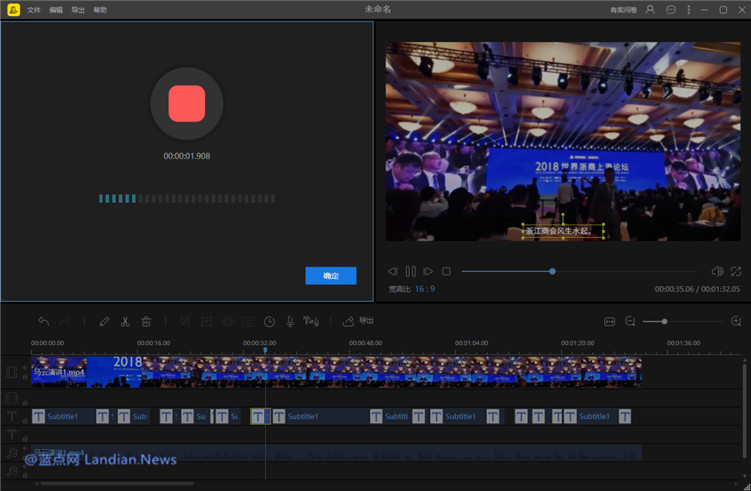Stop the voice recording with red button
Image resolution: width=751 pixels, height=491 pixels.
coord(187,103)
